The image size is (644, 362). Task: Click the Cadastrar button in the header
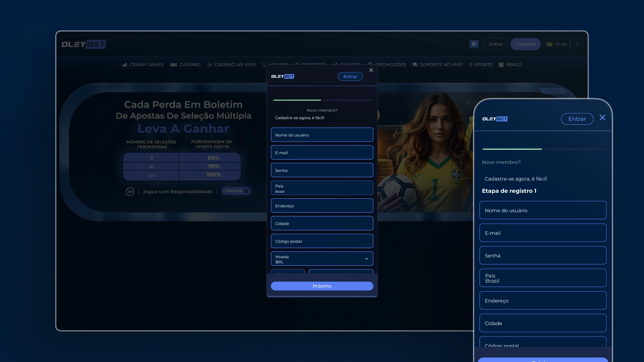pyautogui.click(x=525, y=44)
